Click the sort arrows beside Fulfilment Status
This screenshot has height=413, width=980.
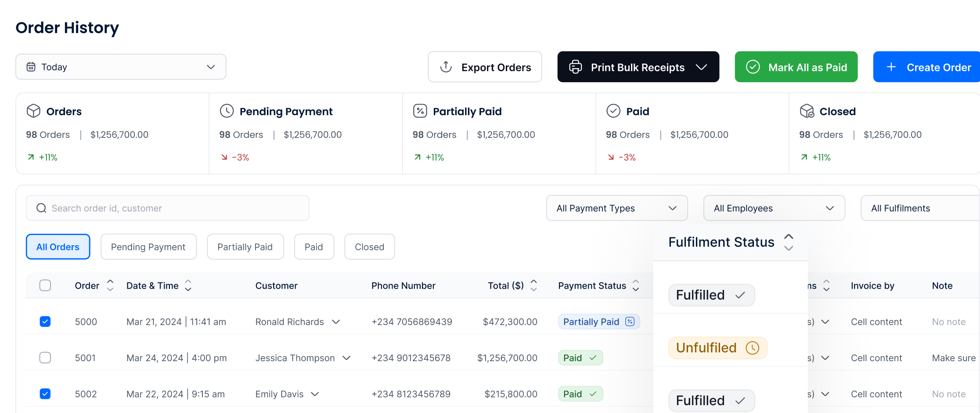click(x=789, y=242)
